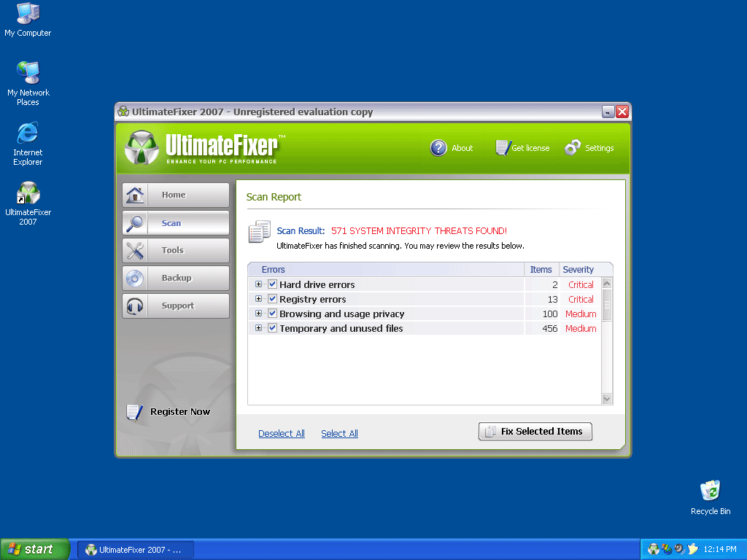The width and height of the screenshot is (747, 560).
Task: Click the About question mark icon
Action: 438,148
